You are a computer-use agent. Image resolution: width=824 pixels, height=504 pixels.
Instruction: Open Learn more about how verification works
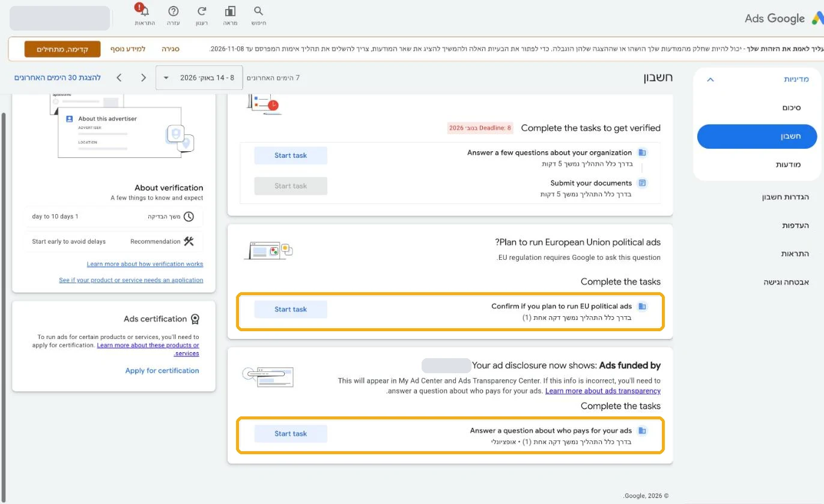145,264
